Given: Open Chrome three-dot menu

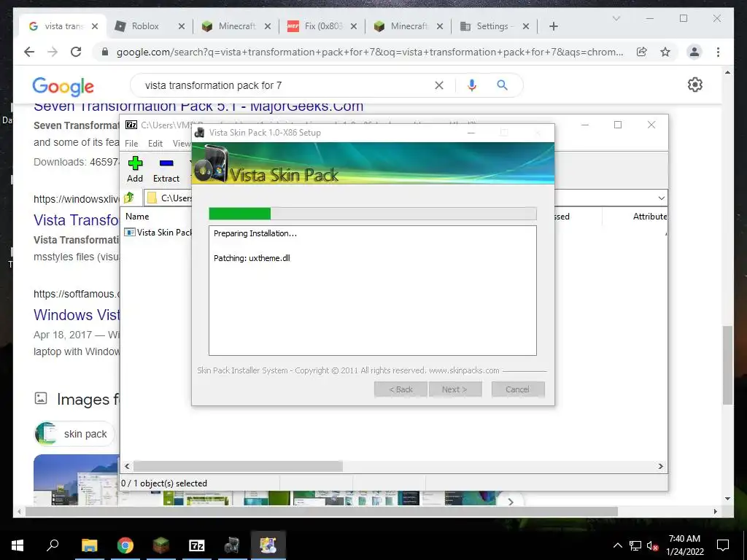Looking at the screenshot, I should 718,52.
